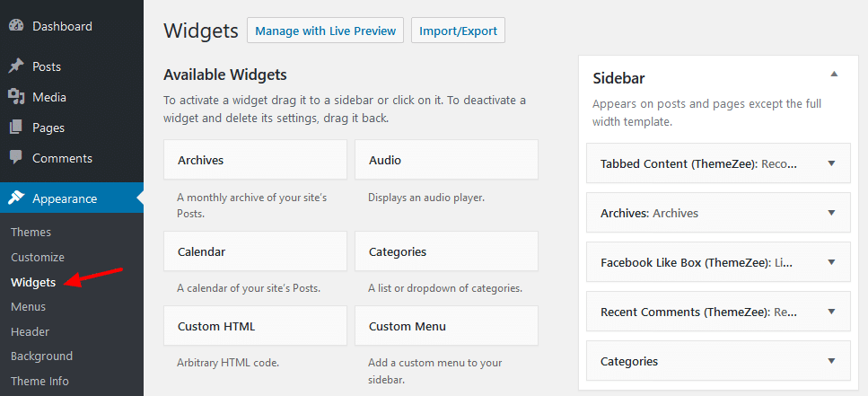The width and height of the screenshot is (868, 396).
Task: Click the Pages icon in sidebar
Action: point(16,128)
